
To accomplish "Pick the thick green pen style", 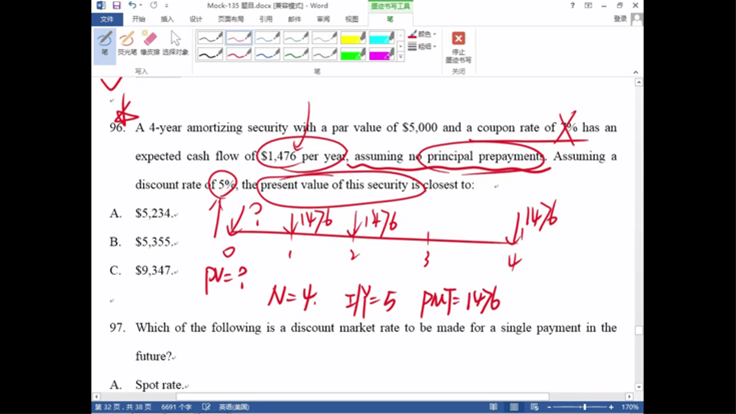I will 296,54.
